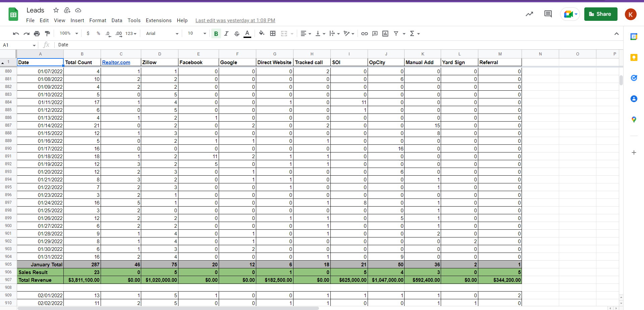Image resolution: width=644 pixels, height=310 pixels.
Task: Open the Sheets home icon
Action: point(13,14)
